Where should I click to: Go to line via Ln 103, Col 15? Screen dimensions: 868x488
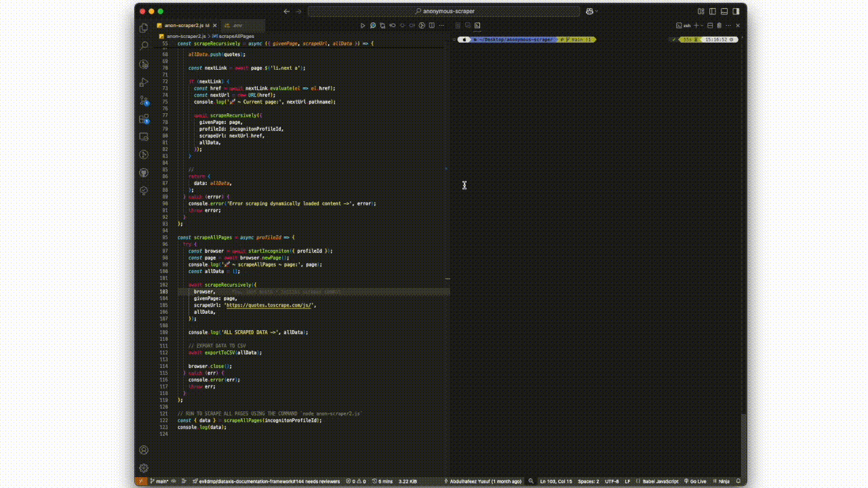point(556,481)
